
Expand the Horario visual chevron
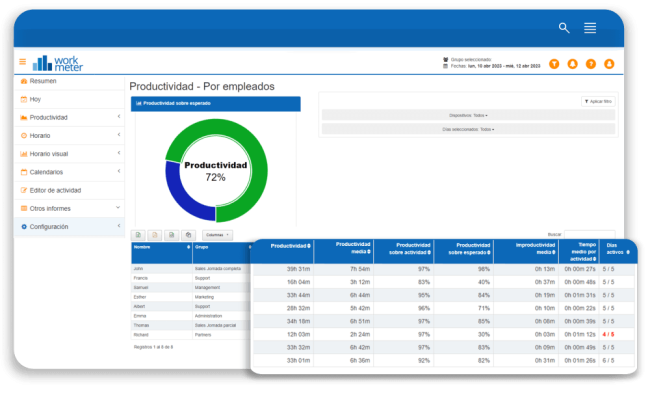pyautogui.click(x=119, y=153)
